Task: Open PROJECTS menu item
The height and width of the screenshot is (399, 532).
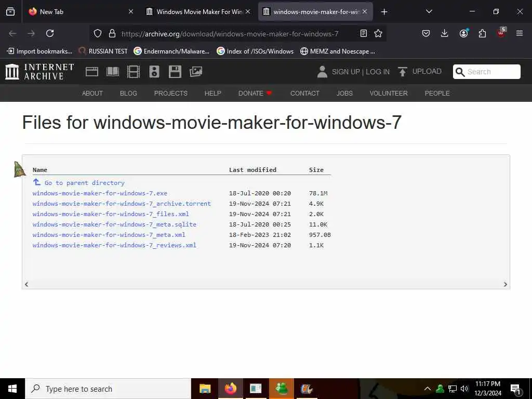Action: 170,94
